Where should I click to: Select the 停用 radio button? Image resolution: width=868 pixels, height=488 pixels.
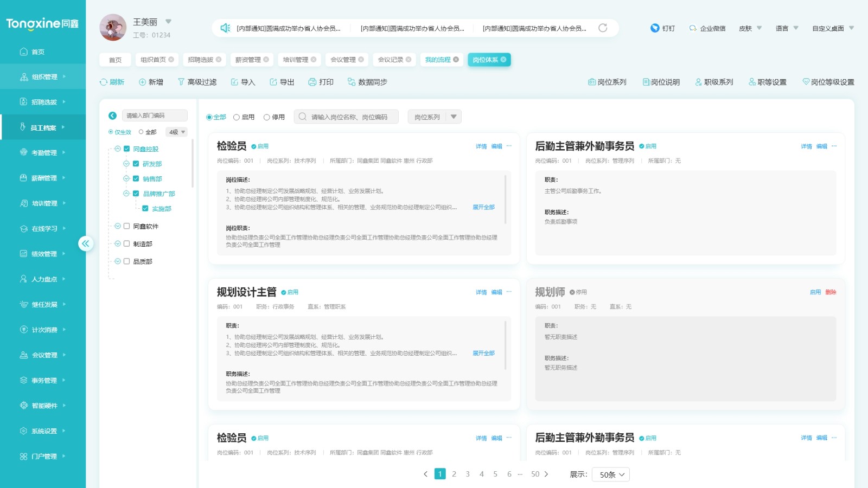point(266,116)
